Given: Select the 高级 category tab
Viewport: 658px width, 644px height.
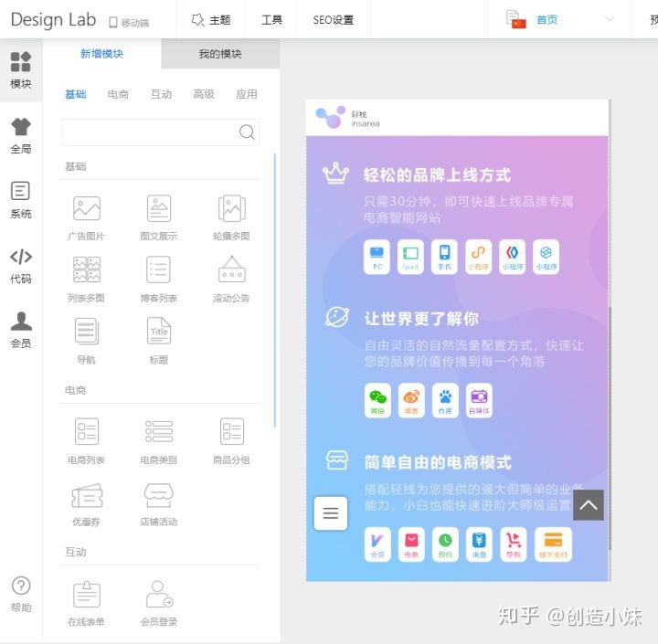Looking at the screenshot, I should click(x=204, y=94).
